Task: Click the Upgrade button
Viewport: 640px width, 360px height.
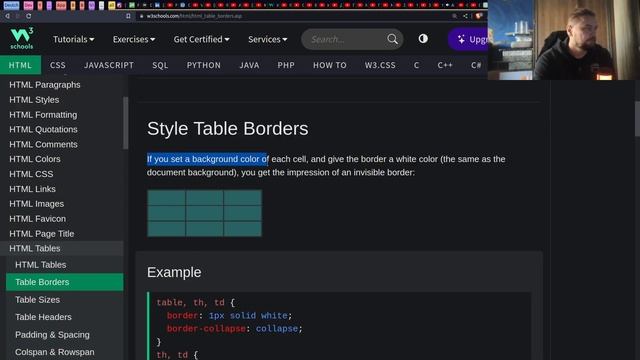Action: (x=469, y=39)
